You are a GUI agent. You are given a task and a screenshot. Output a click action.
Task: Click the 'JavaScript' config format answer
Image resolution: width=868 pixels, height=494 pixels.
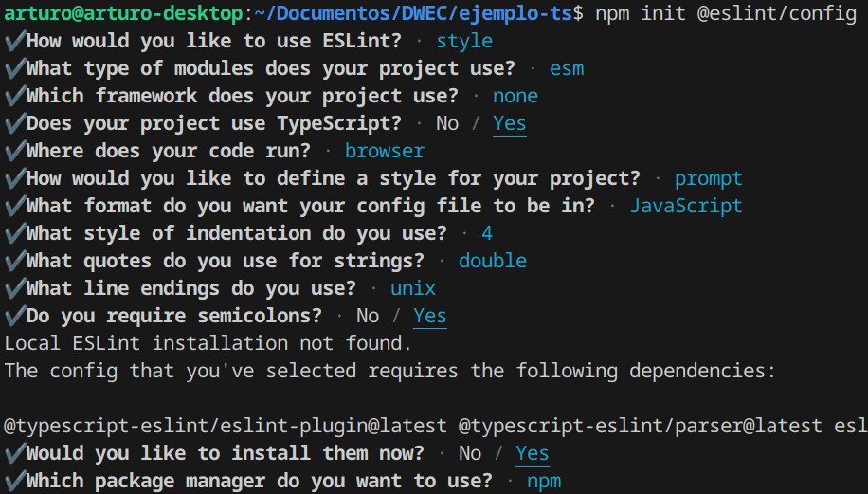pyautogui.click(x=686, y=206)
